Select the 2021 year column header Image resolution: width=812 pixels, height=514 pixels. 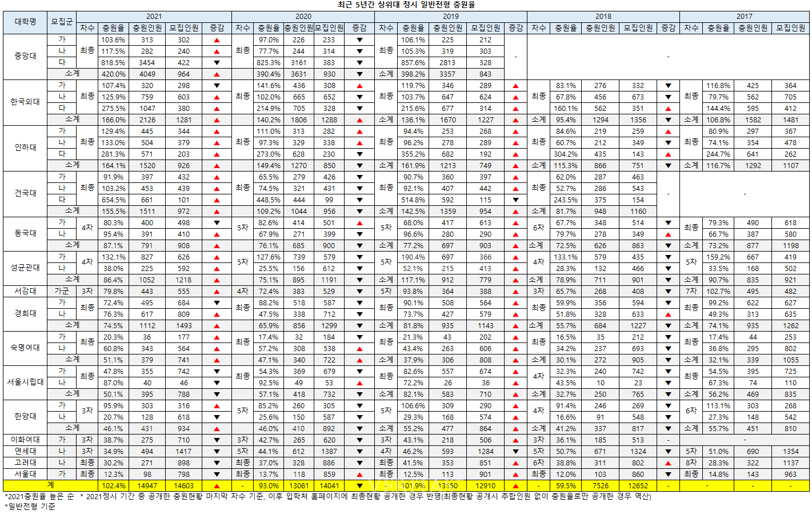pyautogui.click(x=154, y=17)
